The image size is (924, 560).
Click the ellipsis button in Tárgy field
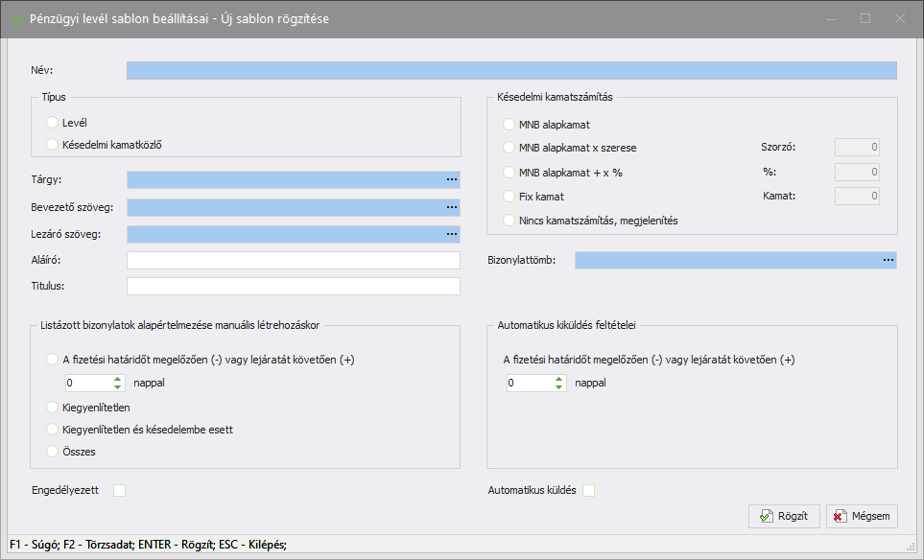[451, 179]
